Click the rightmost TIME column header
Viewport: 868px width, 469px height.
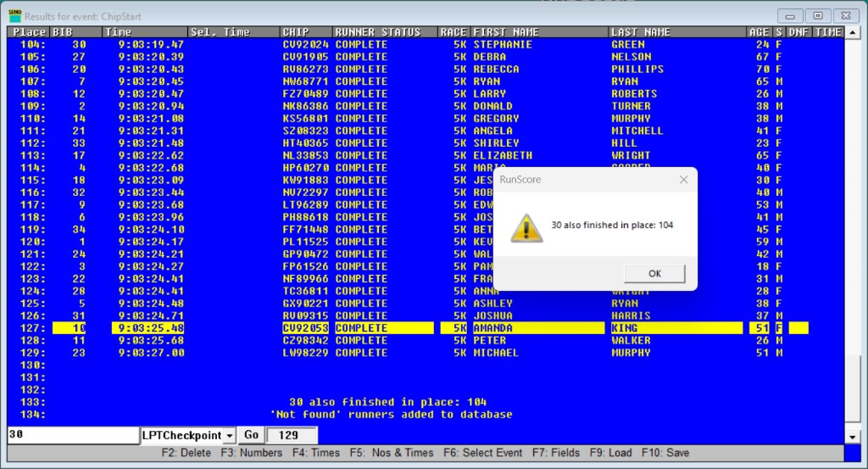828,32
